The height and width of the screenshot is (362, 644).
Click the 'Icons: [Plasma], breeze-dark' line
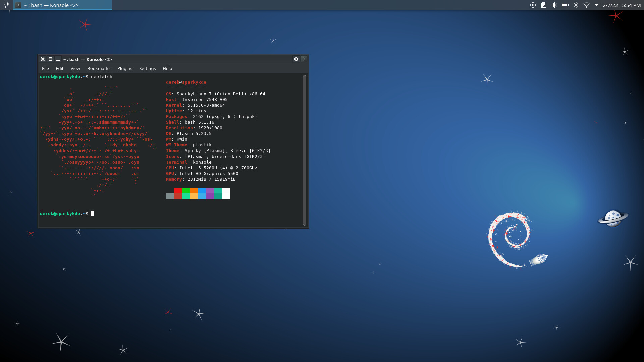click(x=216, y=157)
